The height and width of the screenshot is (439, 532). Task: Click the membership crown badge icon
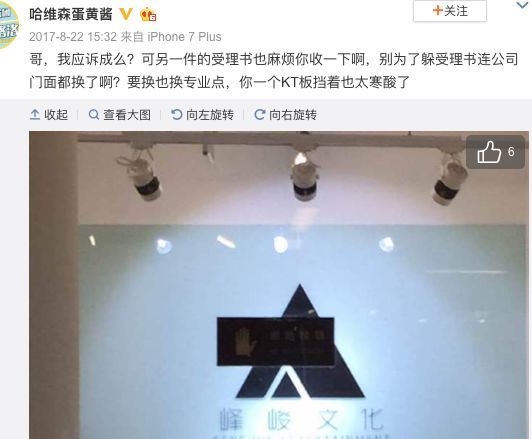click(148, 14)
